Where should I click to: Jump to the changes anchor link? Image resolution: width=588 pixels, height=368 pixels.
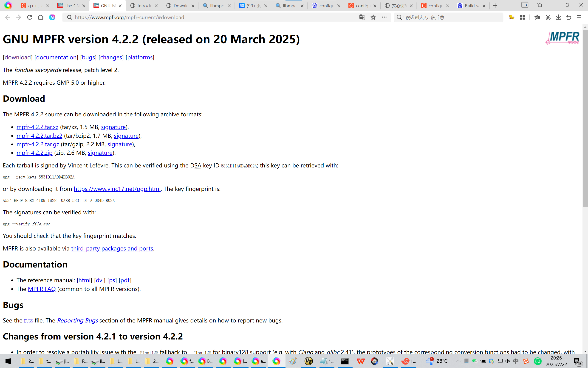click(111, 57)
